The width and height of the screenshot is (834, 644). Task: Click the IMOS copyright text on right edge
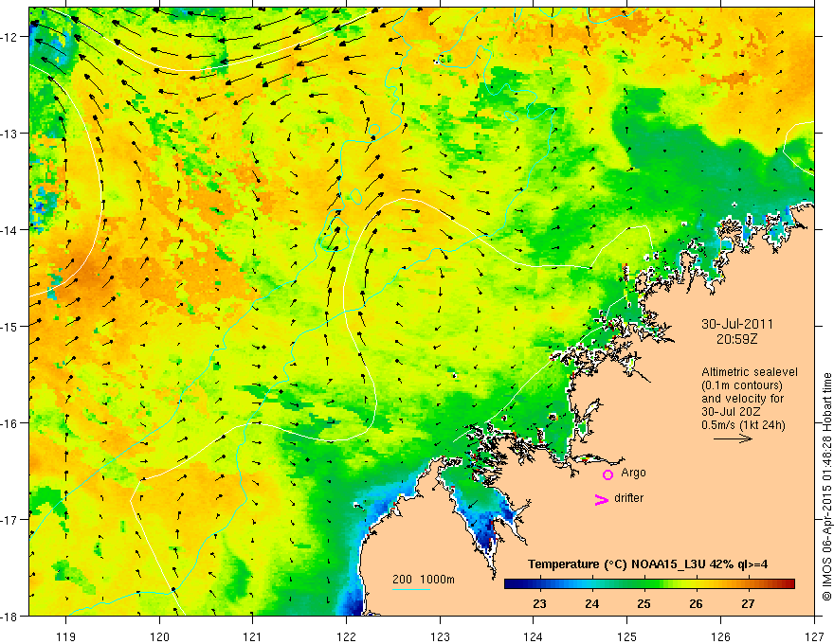(x=826, y=487)
